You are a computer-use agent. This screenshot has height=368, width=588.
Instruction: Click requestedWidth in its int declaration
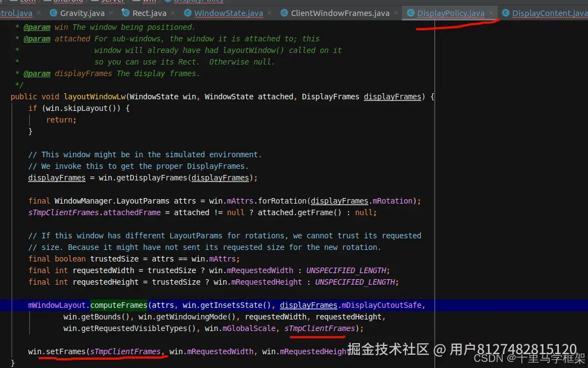103,271
